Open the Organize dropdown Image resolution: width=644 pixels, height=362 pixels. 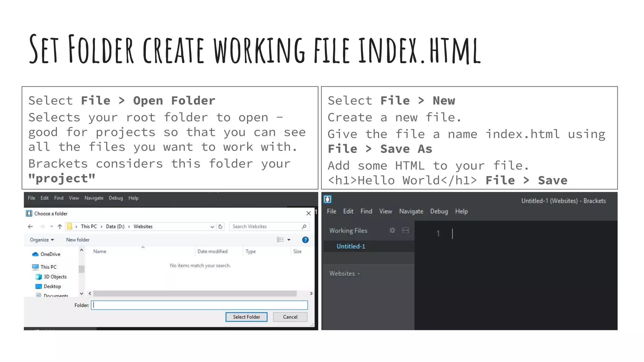pyautogui.click(x=42, y=240)
